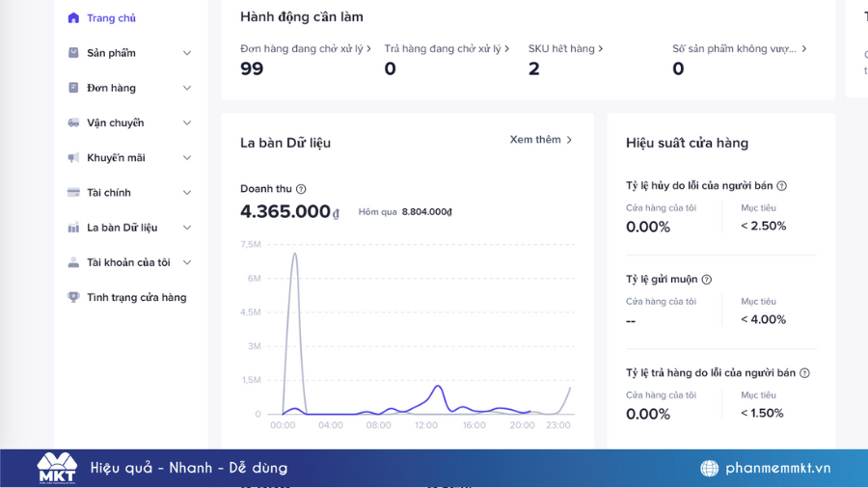This screenshot has width=868, height=488.
Task: Click info icon beside Tỷ lệ trả hàng
Action: tap(804, 373)
